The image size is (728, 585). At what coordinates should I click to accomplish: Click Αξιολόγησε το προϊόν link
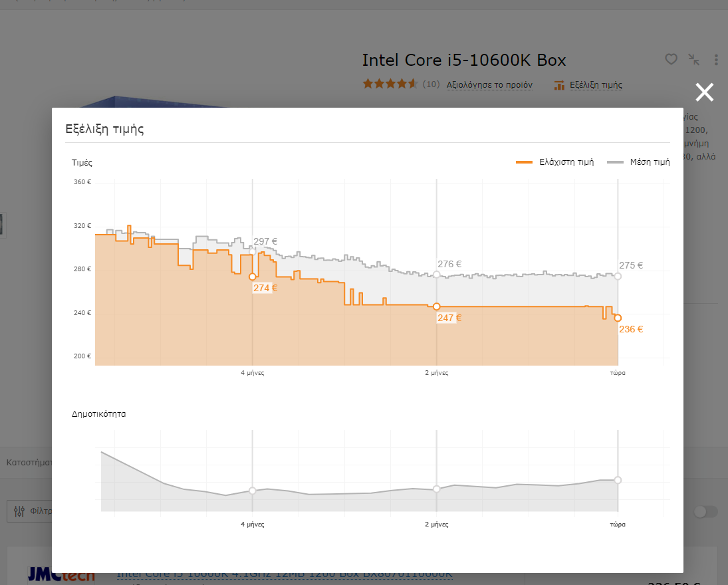tap(489, 85)
